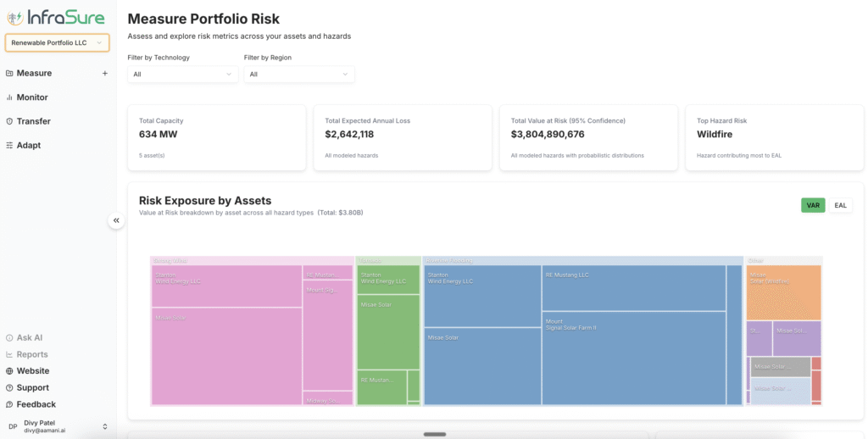Click the Feedback link
This screenshot has width=868, height=439.
point(36,404)
